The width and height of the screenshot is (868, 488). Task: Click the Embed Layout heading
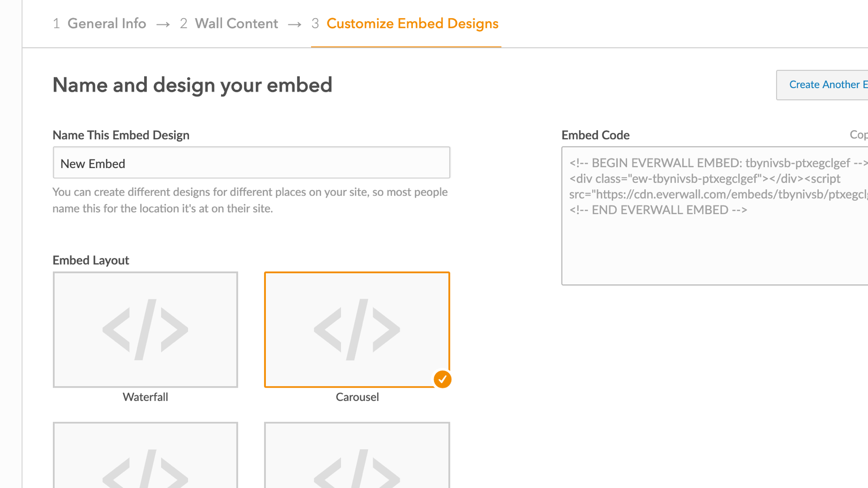coord(91,260)
